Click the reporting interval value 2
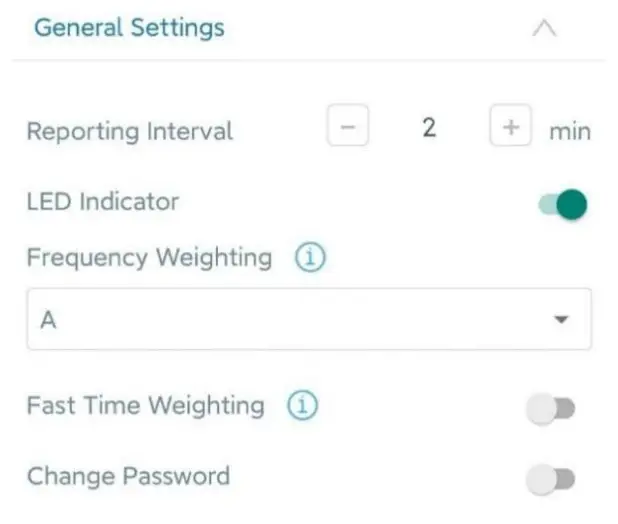The image size is (618, 524). click(x=429, y=129)
